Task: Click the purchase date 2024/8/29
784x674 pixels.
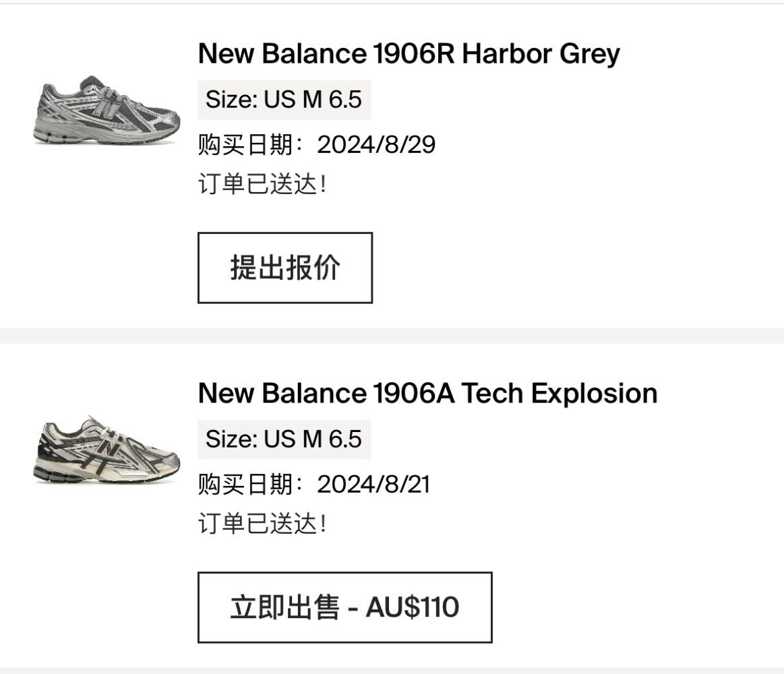Action: [376, 144]
